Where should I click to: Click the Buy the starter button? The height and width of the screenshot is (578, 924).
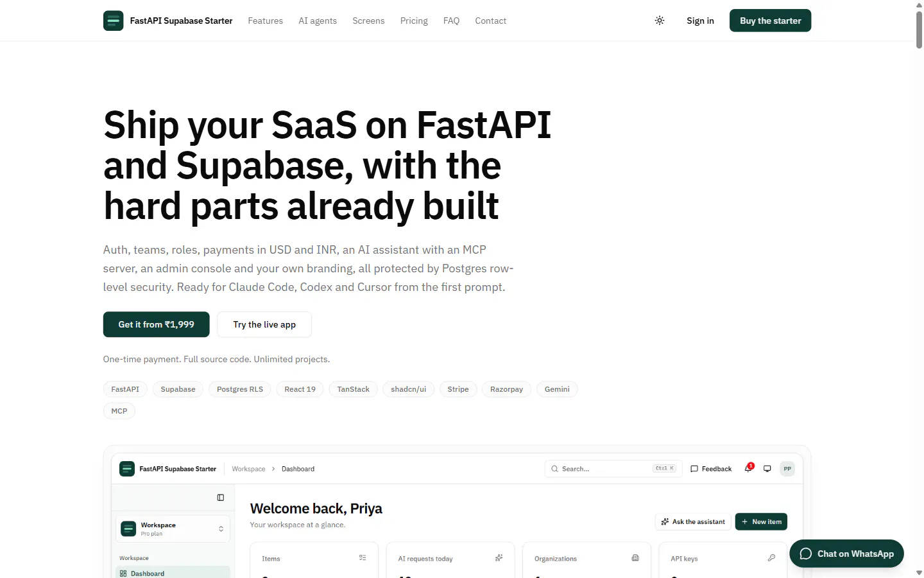tap(771, 21)
